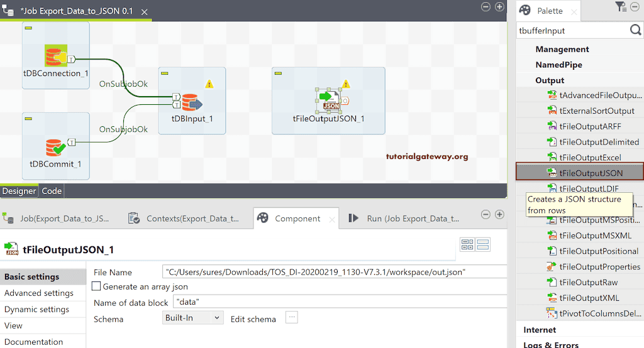This screenshot has width=644, height=348.
Task: Click warning icon on tFileOutputJSON_1
Action: (x=346, y=84)
